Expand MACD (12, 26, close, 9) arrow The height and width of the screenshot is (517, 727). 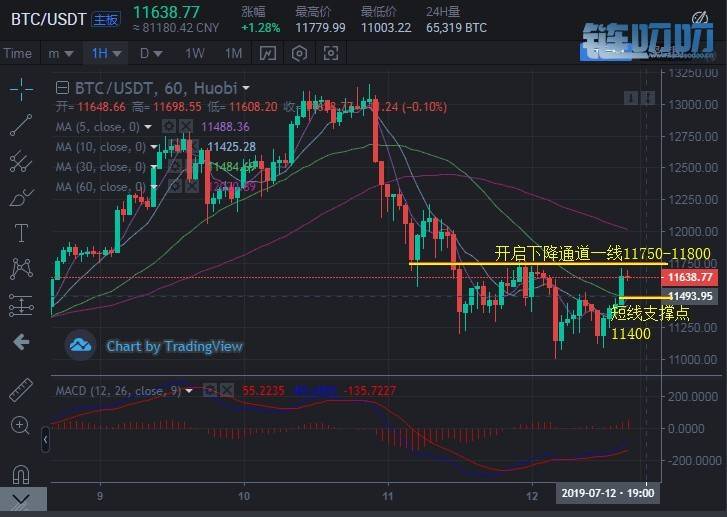[189, 391]
